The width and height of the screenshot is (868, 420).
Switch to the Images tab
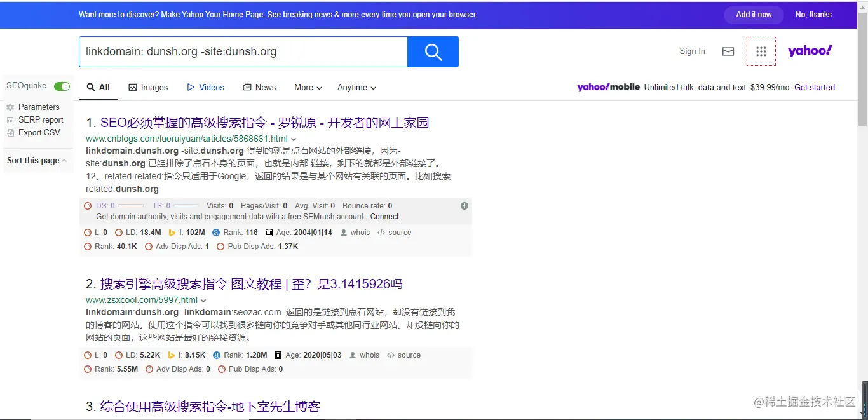pyautogui.click(x=148, y=88)
